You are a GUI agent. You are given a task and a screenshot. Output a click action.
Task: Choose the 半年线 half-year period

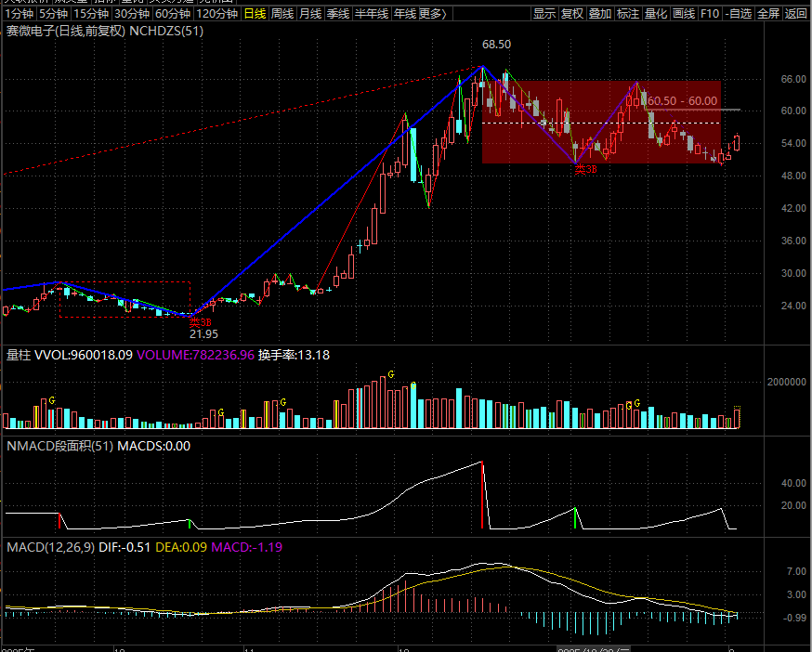pos(372,13)
